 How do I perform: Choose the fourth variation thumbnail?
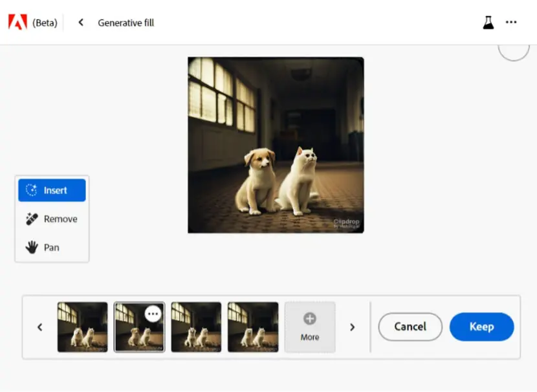click(253, 327)
